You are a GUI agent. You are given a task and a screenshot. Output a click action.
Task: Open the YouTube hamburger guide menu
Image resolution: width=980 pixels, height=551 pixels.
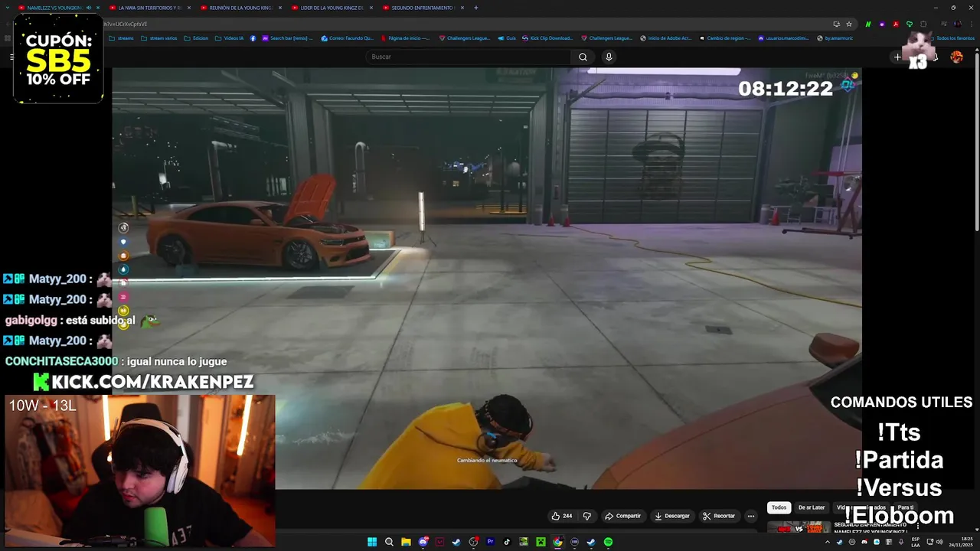(x=12, y=57)
